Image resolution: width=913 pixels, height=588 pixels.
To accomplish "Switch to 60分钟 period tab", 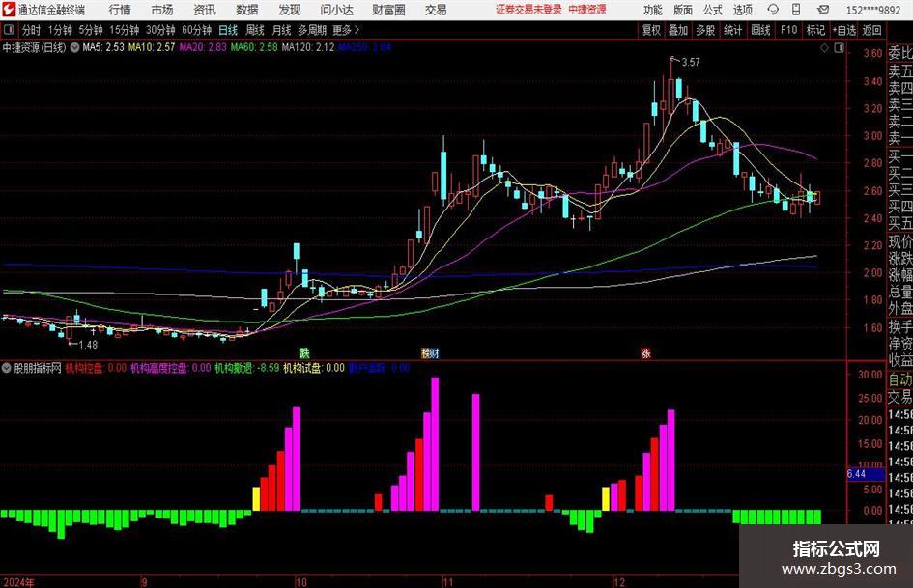I will point(197,30).
